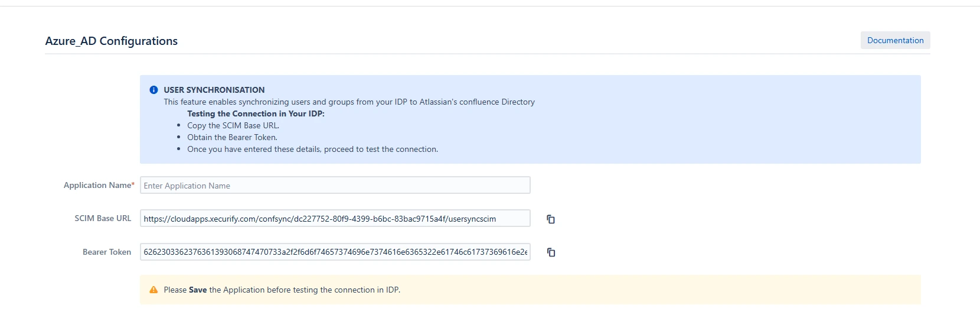Click 'This feature enables synchronizing users' description

pyautogui.click(x=349, y=102)
